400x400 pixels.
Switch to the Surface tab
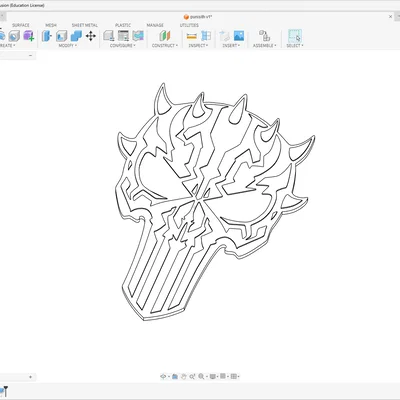click(x=21, y=25)
